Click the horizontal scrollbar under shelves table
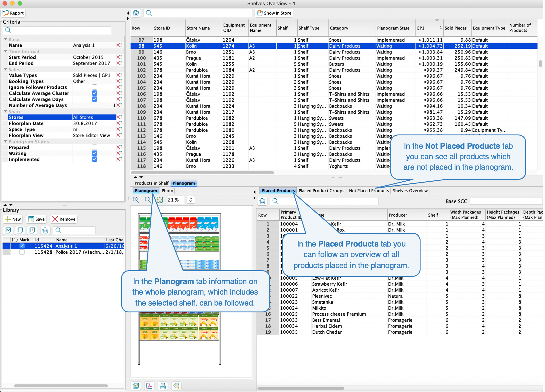This screenshot has height=392, width=545. [x=203, y=173]
